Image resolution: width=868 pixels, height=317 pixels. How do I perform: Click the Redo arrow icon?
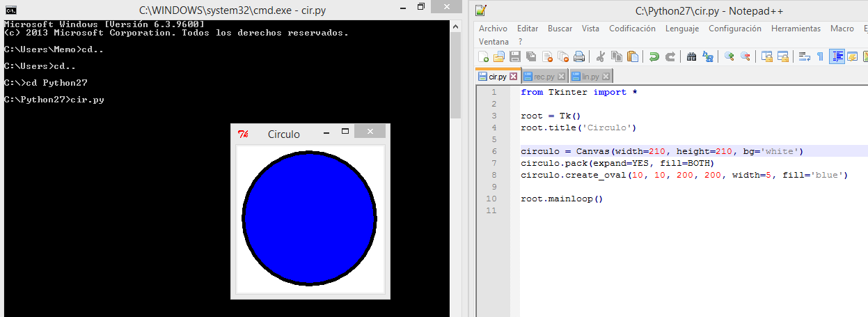670,56
